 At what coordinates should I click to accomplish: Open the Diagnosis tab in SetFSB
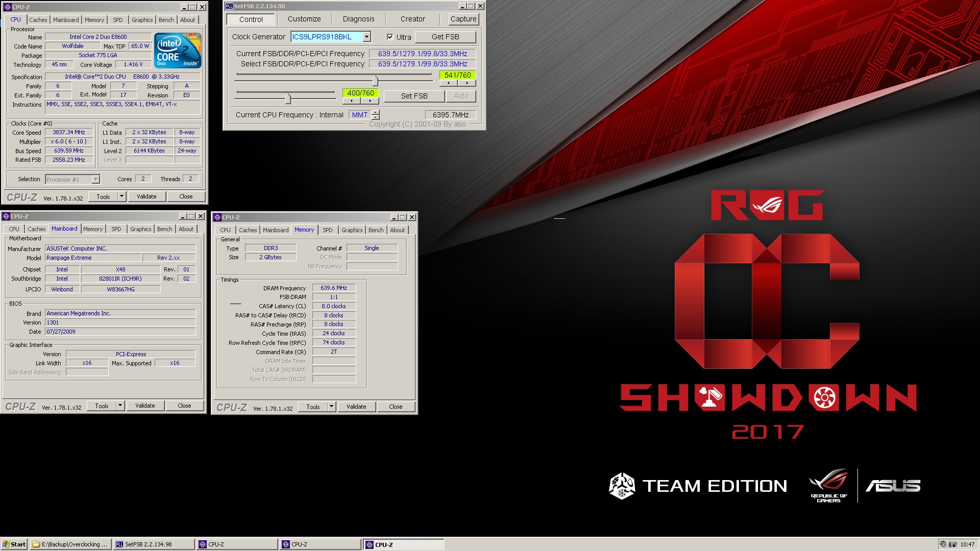[358, 19]
